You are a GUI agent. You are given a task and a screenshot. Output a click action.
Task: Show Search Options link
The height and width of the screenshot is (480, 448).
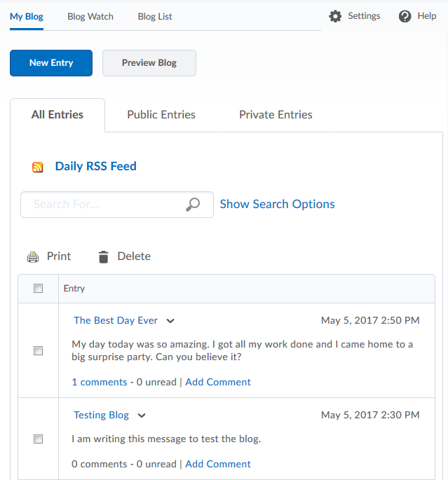tap(277, 204)
